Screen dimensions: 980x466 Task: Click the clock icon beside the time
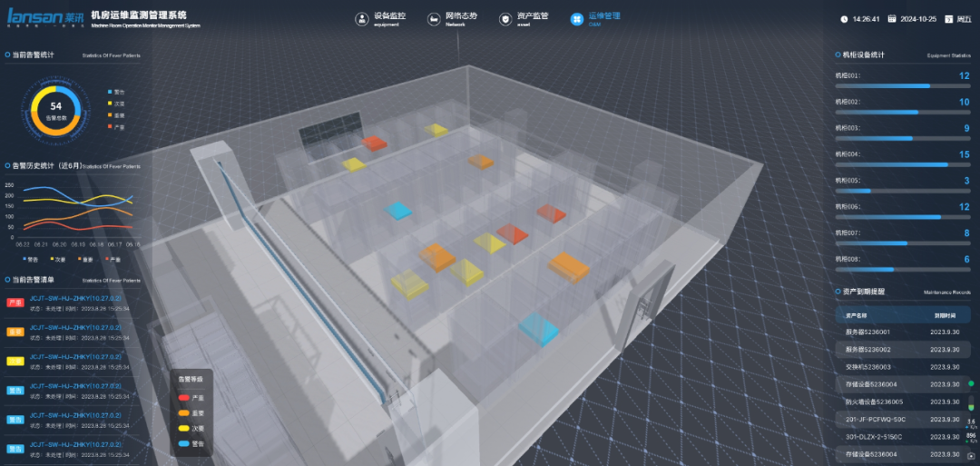tap(844, 18)
